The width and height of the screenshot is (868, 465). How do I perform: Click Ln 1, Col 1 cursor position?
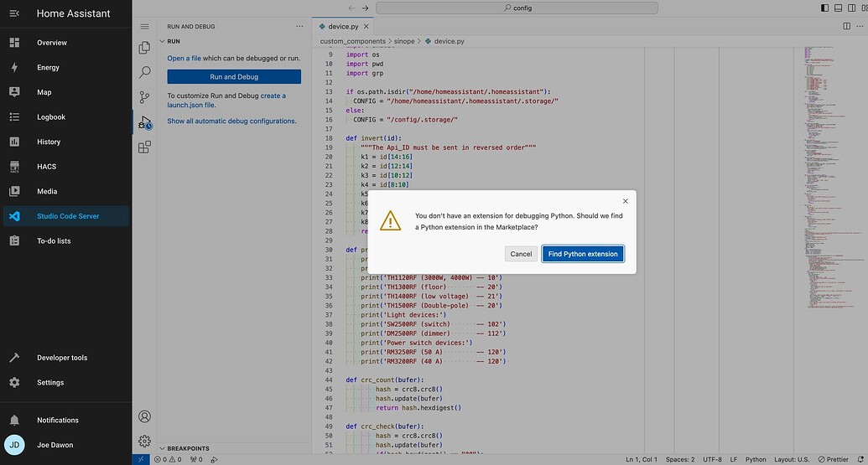(642, 459)
